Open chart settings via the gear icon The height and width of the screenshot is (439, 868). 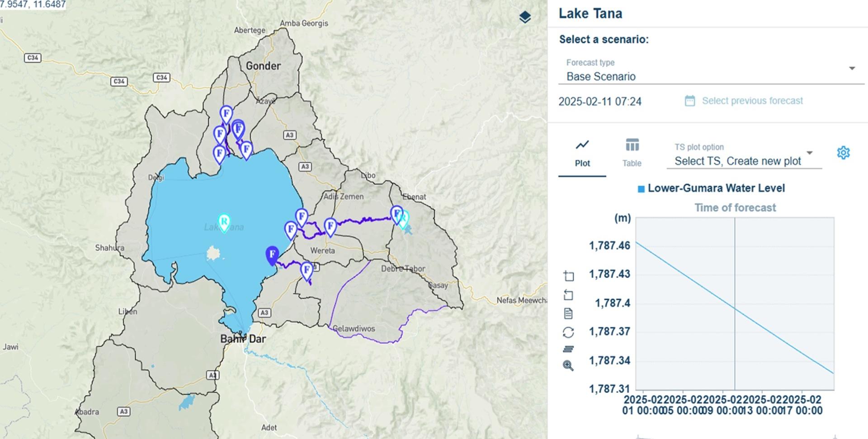pyautogui.click(x=844, y=153)
